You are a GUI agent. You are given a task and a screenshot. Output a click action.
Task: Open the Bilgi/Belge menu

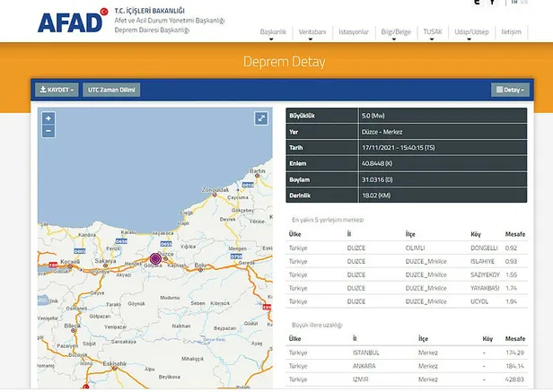point(396,31)
